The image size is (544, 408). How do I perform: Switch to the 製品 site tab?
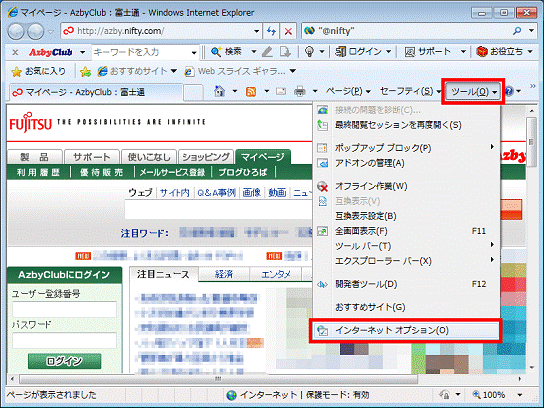(35, 157)
